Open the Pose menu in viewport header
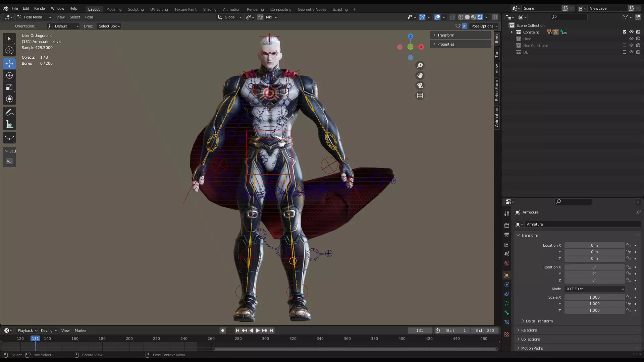644x362 pixels. tap(89, 17)
